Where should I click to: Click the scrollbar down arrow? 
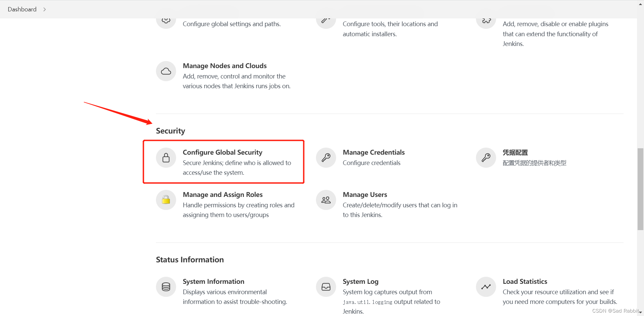[x=640, y=312]
